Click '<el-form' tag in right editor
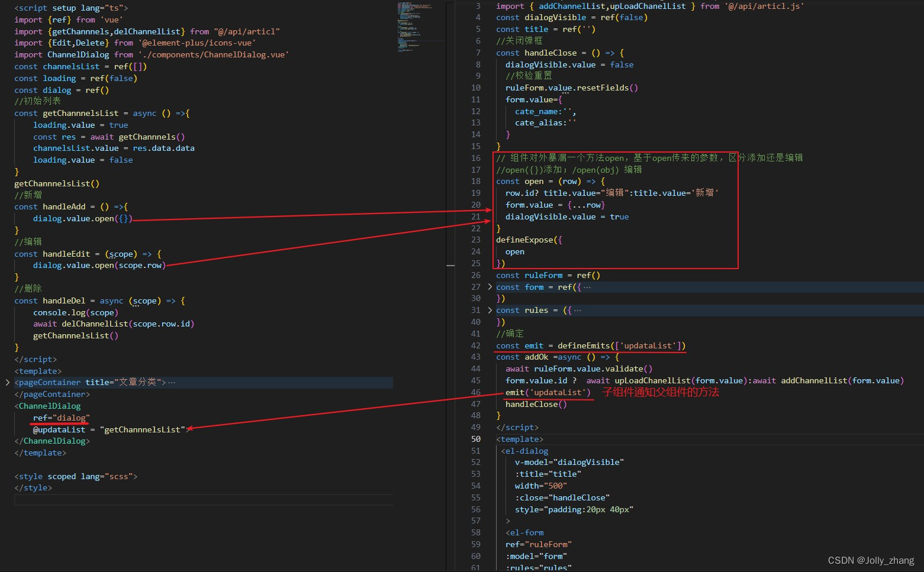Screen dimensions: 924x572 524,532
